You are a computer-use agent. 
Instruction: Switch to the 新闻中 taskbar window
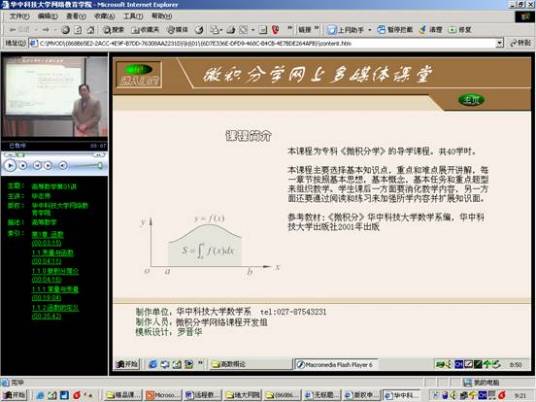pyautogui.click(x=361, y=396)
